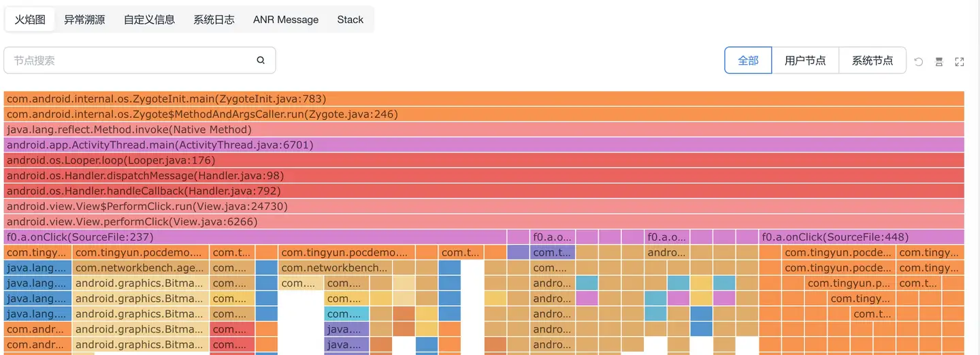Click the invert flame graph layout icon
Viewport: 980px width, 355px height.
[939, 61]
